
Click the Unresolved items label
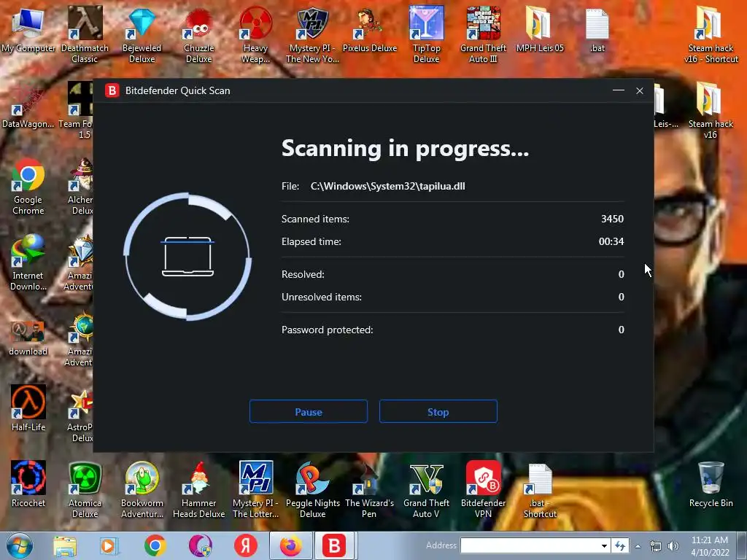[322, 297]
